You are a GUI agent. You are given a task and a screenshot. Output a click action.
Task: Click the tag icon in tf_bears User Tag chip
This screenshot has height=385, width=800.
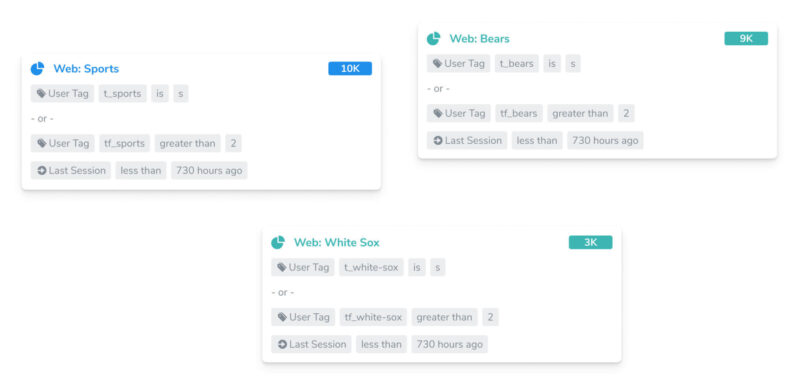(x=438, y=113)
